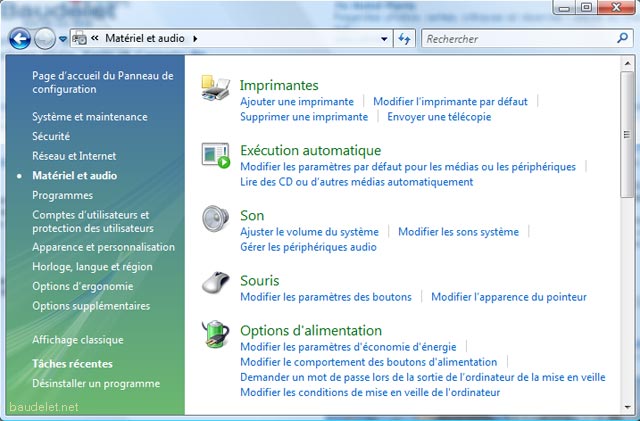Click the Options d'alimentation battery icon
The image size is (640, 421).
pos(216,334)
